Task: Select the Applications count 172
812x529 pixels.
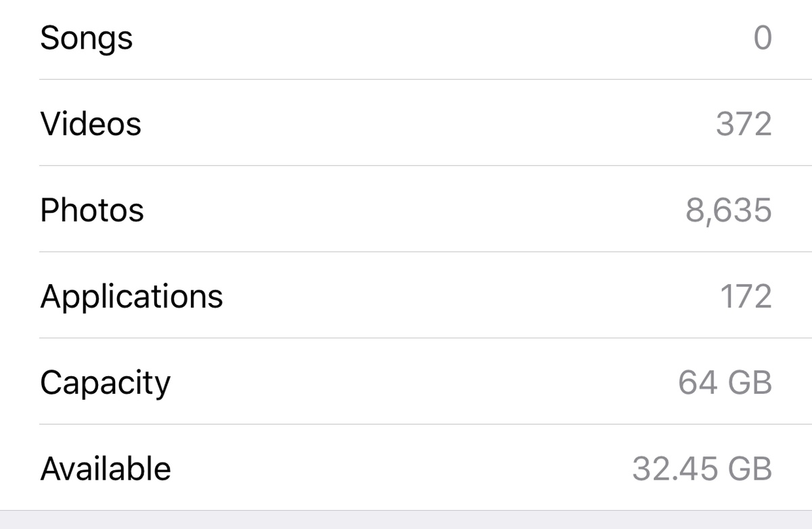Action: coord(746,296)
